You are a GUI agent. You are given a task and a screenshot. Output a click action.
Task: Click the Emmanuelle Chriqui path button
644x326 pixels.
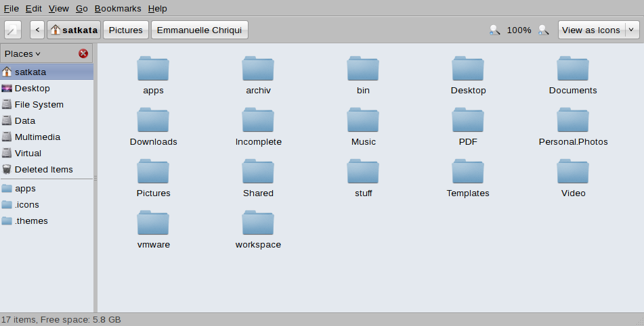[x=200, y=30]
